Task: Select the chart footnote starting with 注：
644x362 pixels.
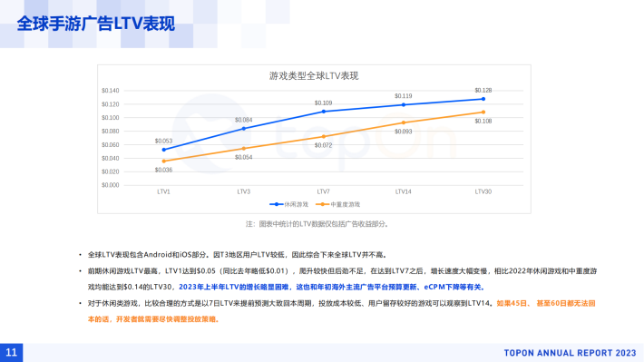Action: pos(317,224)
